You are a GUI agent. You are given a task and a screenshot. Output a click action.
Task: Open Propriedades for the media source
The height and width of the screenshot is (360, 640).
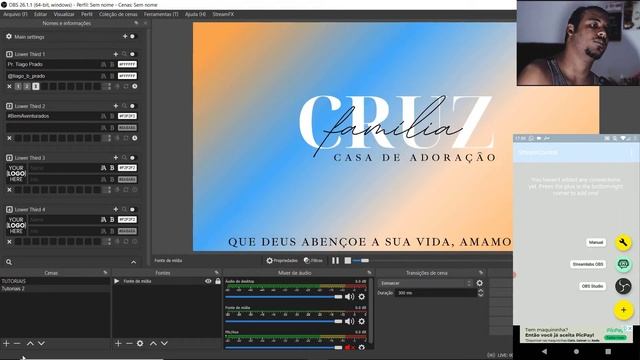[282, 260]
